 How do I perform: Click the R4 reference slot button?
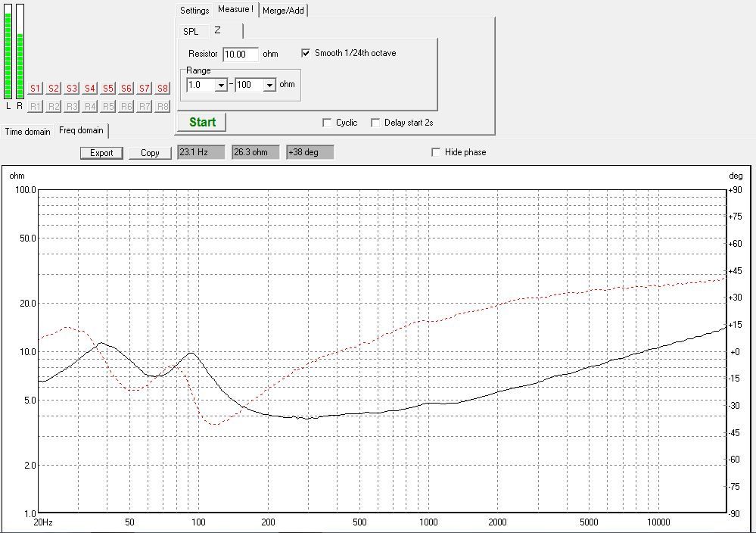[90, 106]
